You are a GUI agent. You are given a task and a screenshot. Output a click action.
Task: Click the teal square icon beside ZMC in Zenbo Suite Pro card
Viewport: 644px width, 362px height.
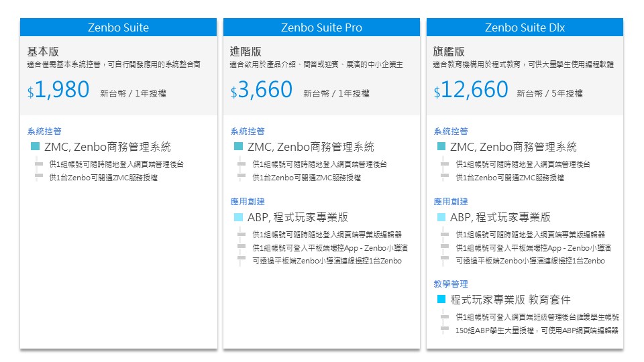pyautogui.click(x=238, y=146)
